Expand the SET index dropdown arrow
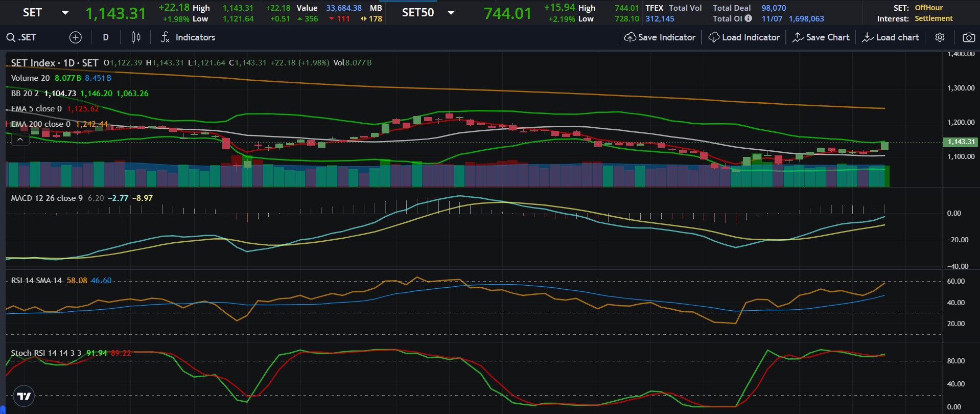 (x=65, y=13)
